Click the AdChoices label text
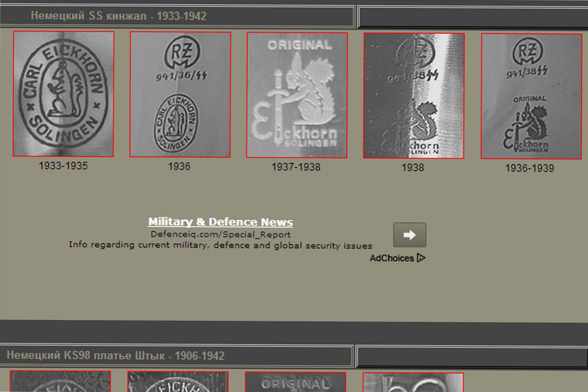 (392, 258)
